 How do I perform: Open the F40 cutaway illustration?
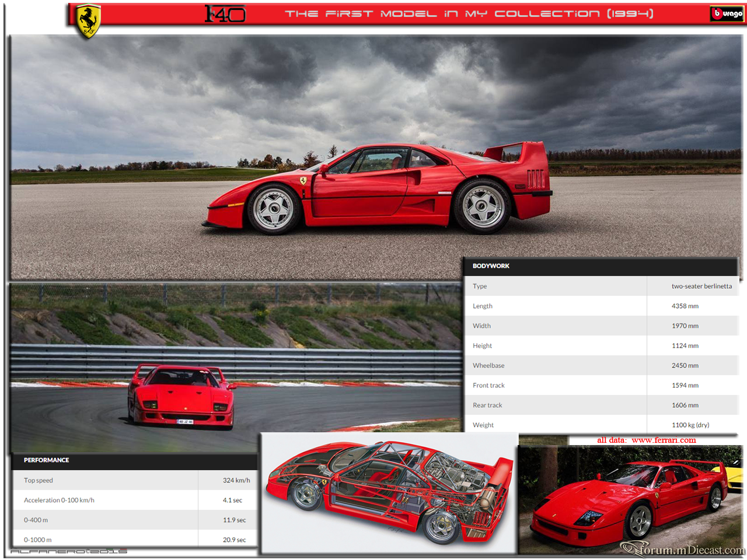(389, 493)
